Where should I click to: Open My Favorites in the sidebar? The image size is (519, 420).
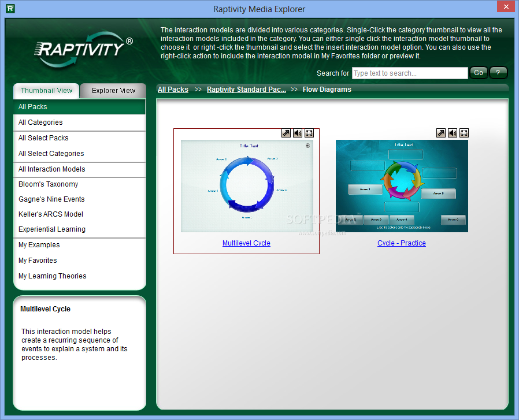[79, 261]
